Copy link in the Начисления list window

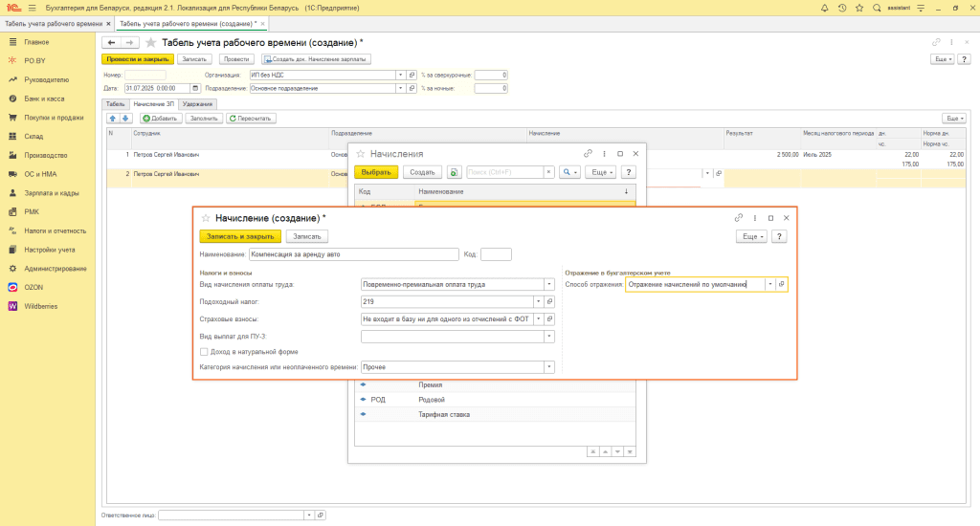[588, 154]
